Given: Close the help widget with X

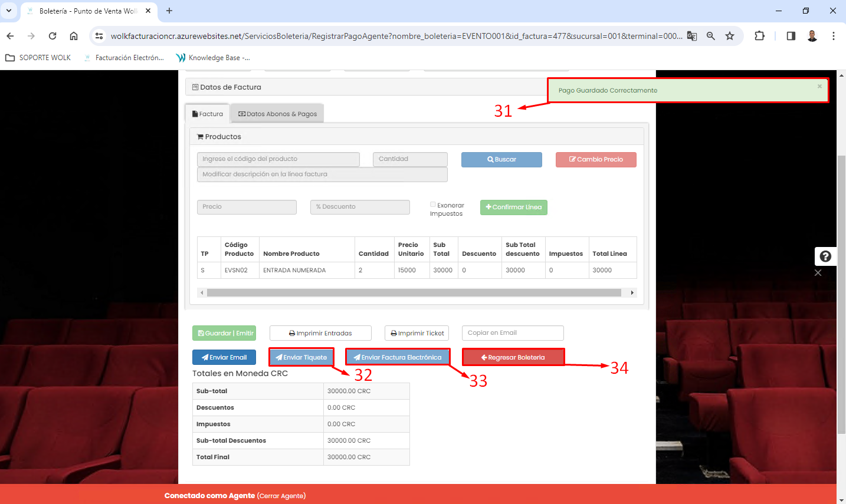Looking at the screenshot, I should (818, 273).
